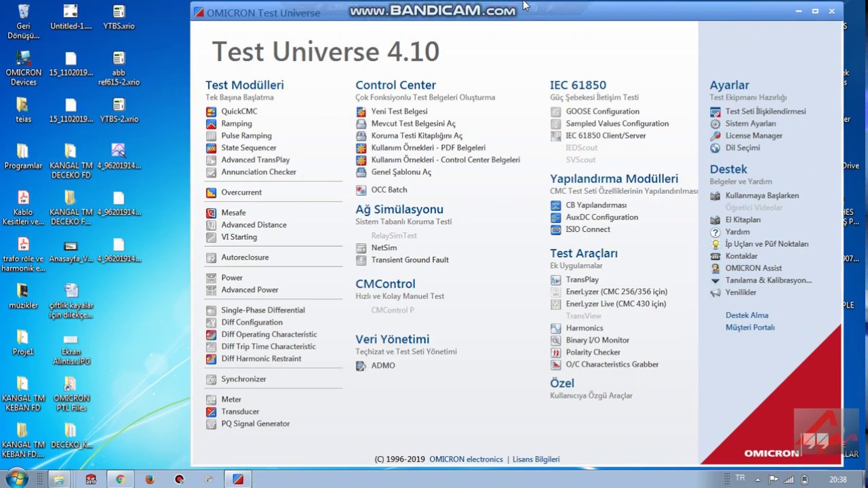Open the Advanced Distance icon
This screenshot has height=488, width=868.
[x=211, y=225]
